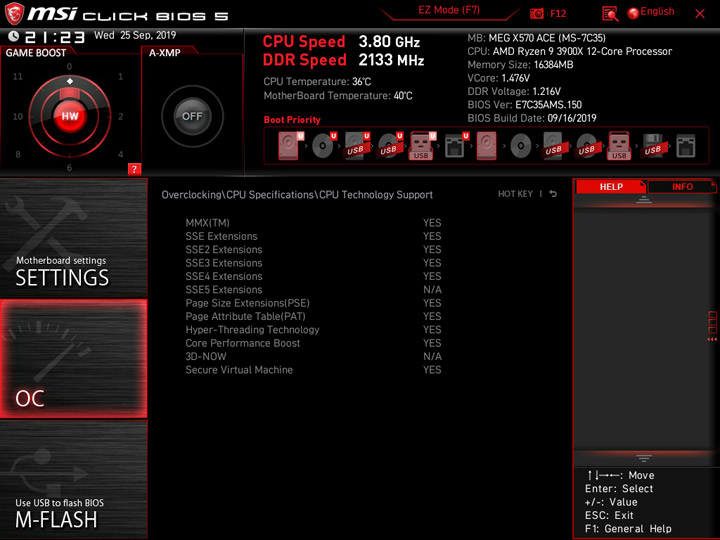Click the CPU Temperature 36°C reading
Viewport: 720px width, 540px height.
pos(317,82)
